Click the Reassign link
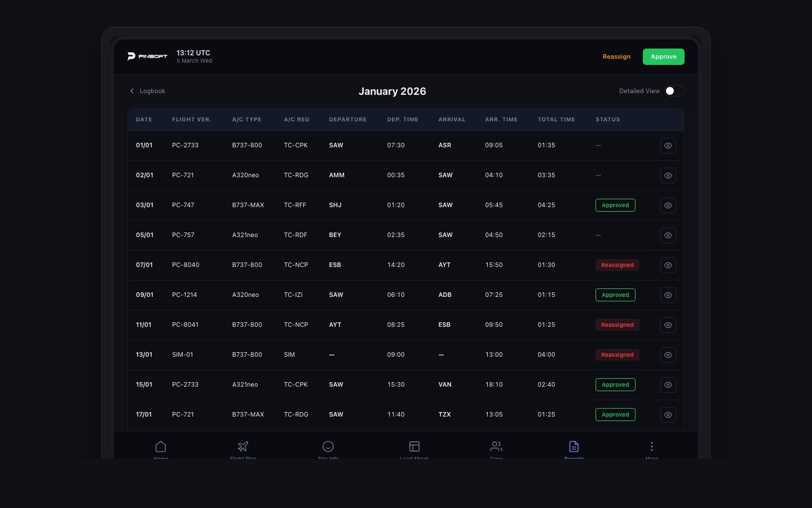812x508 pixels. [616, 56]
